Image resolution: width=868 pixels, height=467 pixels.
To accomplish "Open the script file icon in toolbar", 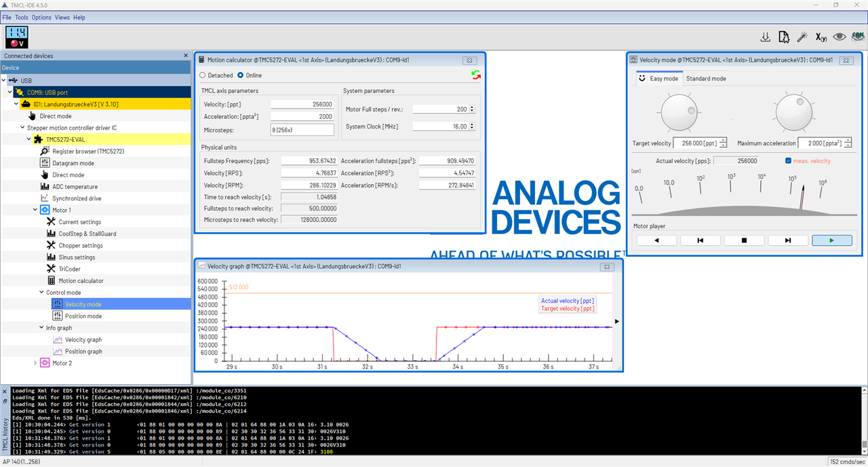I will click(783, 37).
